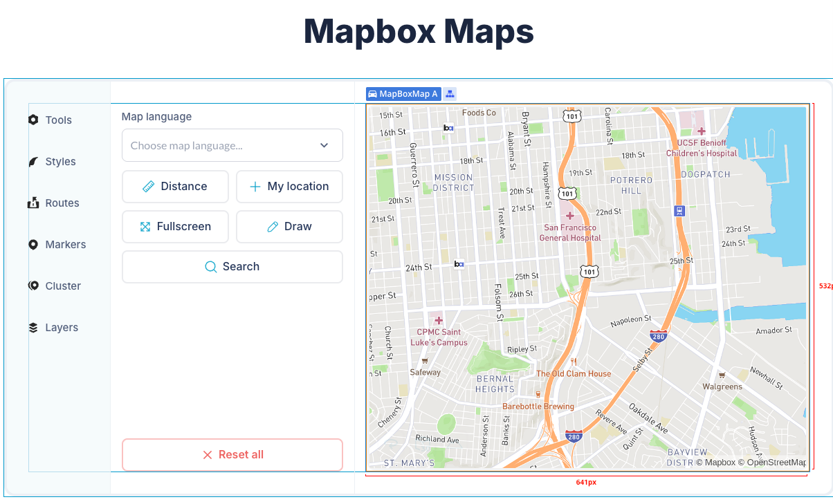Image resolution: width=833 pixels, height=504 pixels.
Task: Open the OpenStreetMap attribution link
Action: coord(771,463)
